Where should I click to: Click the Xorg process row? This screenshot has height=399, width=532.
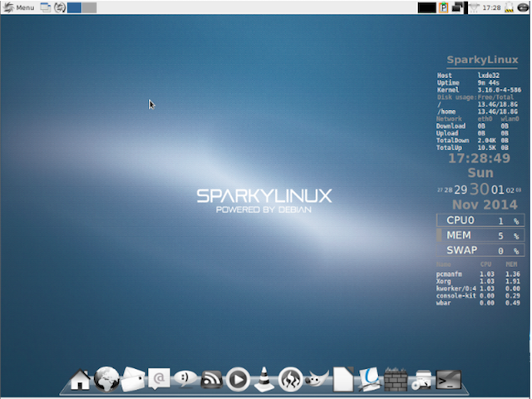coord(478,281)
